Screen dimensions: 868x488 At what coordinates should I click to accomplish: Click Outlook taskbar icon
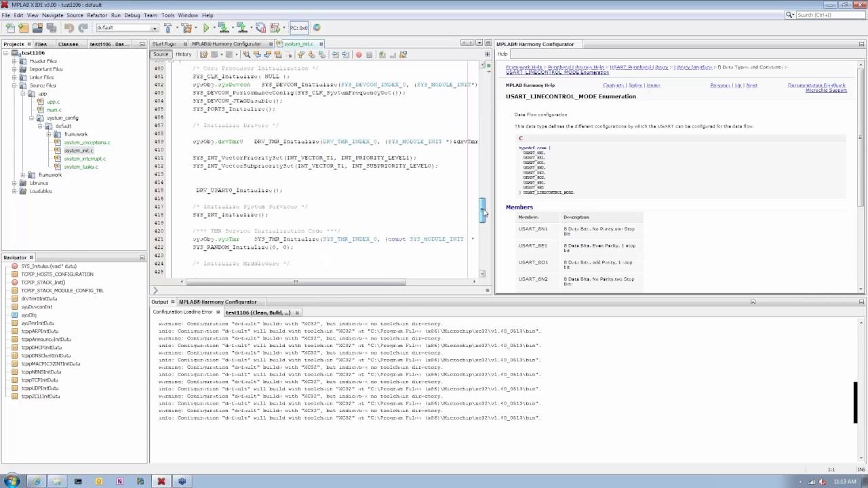coord(99,481)
